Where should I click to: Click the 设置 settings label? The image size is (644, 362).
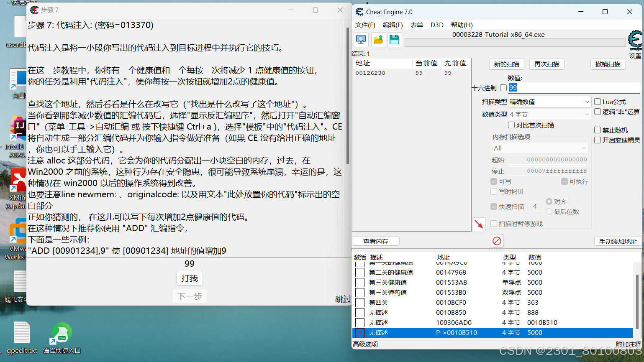635,56
